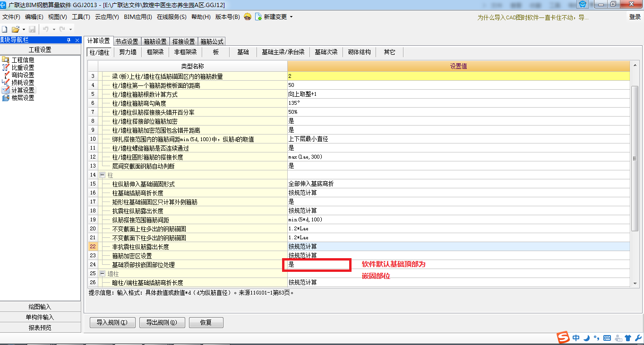Viewport: 644px width, 345px height.
Task: Open the CAD import help tip link
Action: (x=533, y=17)
